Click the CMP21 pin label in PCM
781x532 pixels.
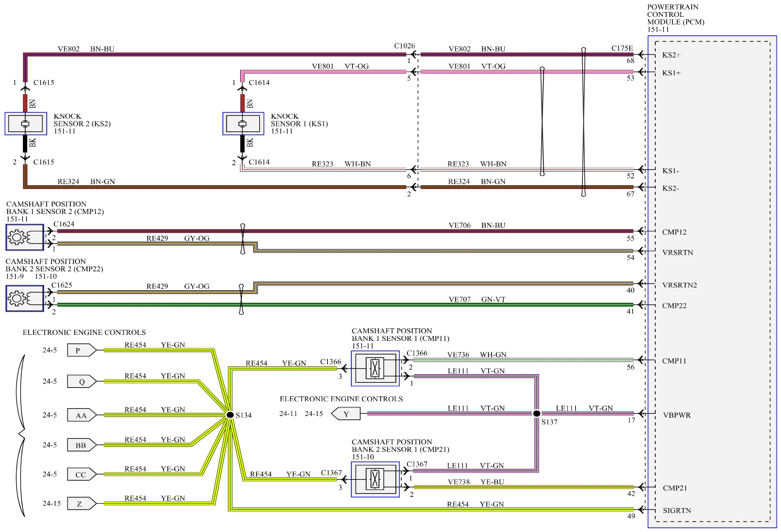[675, 488]
